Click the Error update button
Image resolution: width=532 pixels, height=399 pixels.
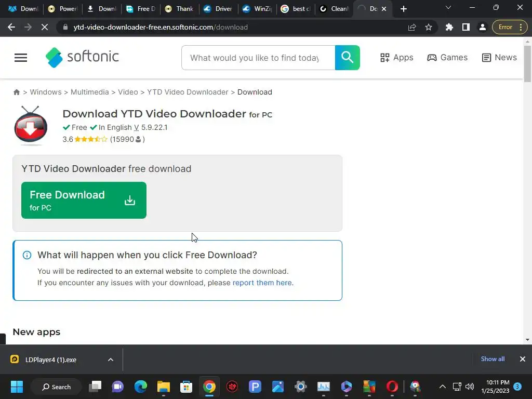[510, 27]
